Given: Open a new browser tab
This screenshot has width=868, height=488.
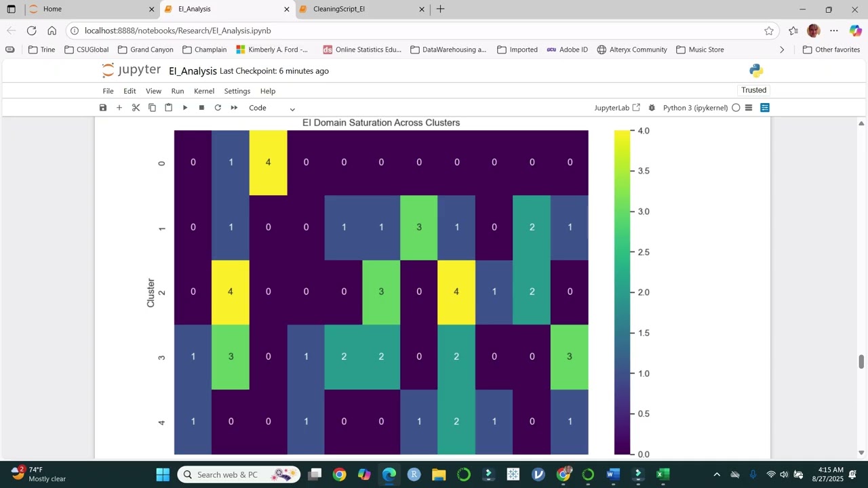Looking at the screenshot, I should 441,9.
